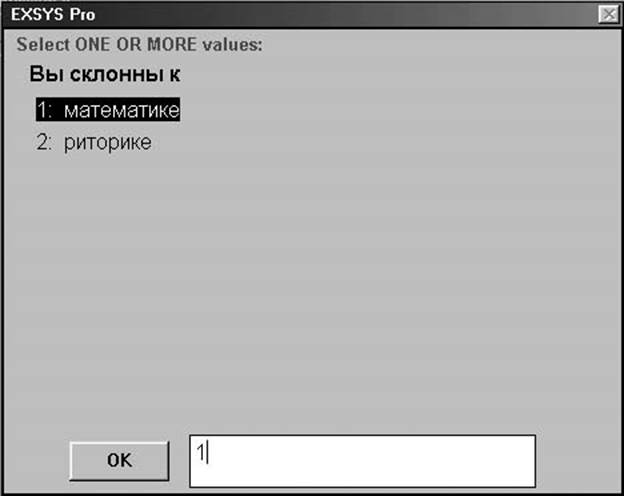Focus the answer number input field

363,461
